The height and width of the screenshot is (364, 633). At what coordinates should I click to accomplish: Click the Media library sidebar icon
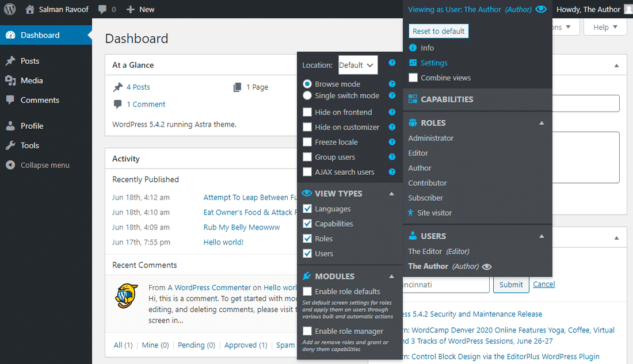tap(11, 81)
